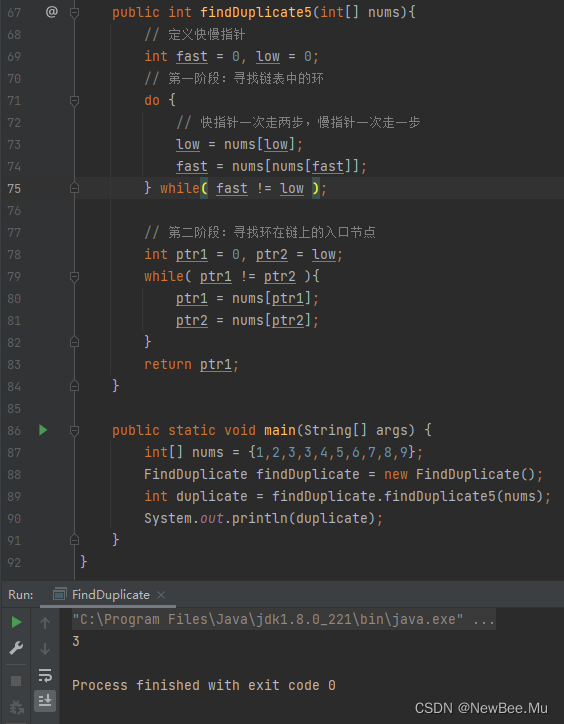
Task: Click the up stack trace arrow
Action: (45, 623)
